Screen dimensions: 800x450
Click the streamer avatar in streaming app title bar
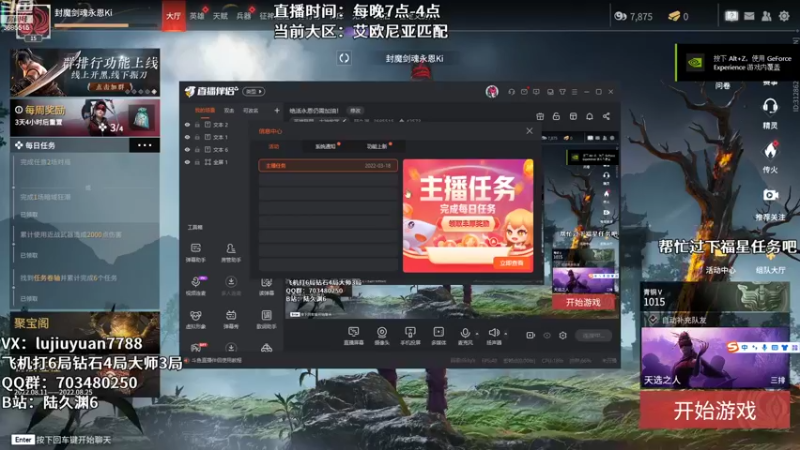pyautogui.click(x=492, y=91)
